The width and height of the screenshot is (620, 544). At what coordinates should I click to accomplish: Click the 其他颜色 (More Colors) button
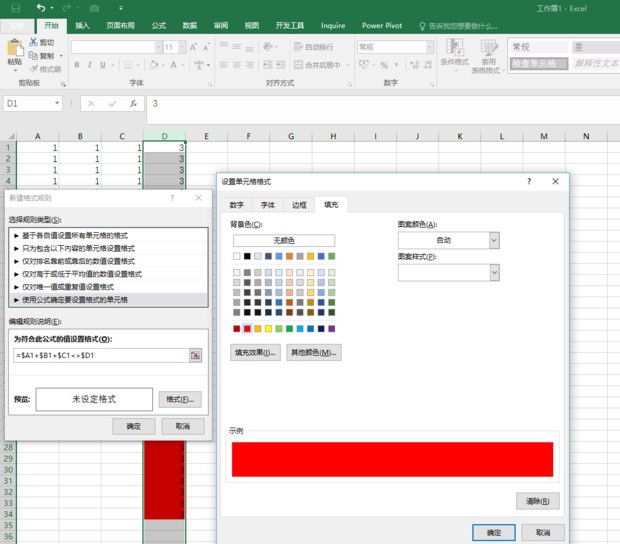314,352
